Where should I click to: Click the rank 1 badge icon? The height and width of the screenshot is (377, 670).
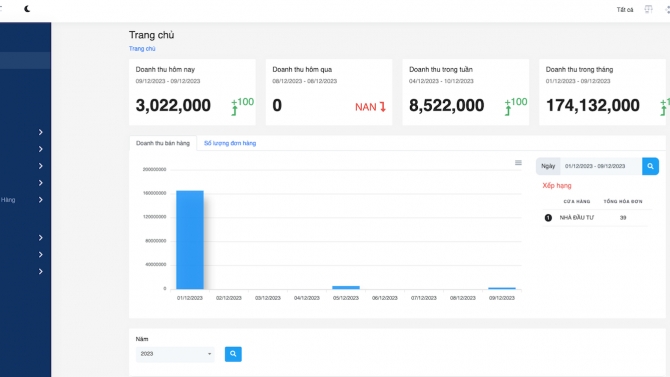(x=548, y=218)
